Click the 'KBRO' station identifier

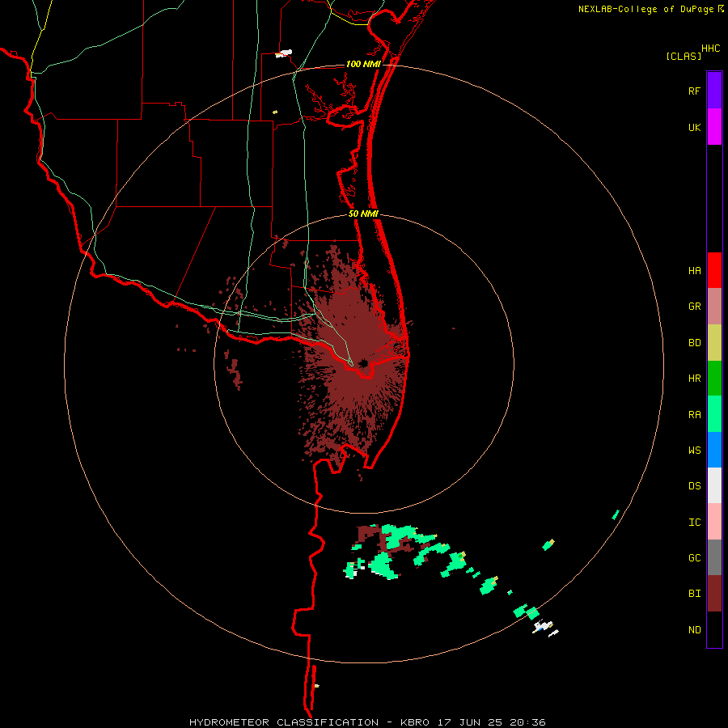coord(415,722)
